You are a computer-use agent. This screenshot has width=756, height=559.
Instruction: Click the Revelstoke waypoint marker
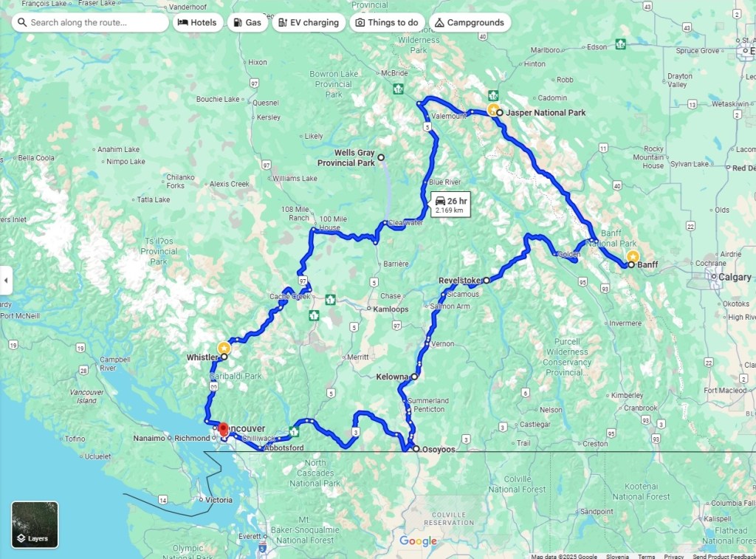pyautogui.click(x=487, y=280)
